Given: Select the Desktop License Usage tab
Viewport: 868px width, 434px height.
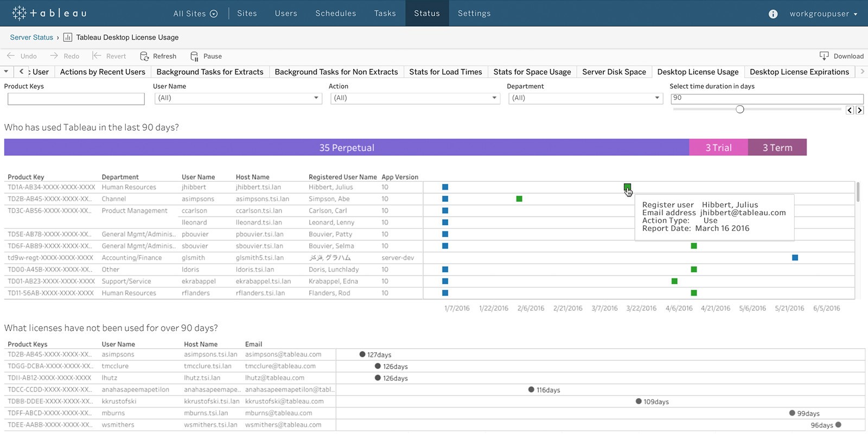Looking at the screenshot, I should 698,72.
